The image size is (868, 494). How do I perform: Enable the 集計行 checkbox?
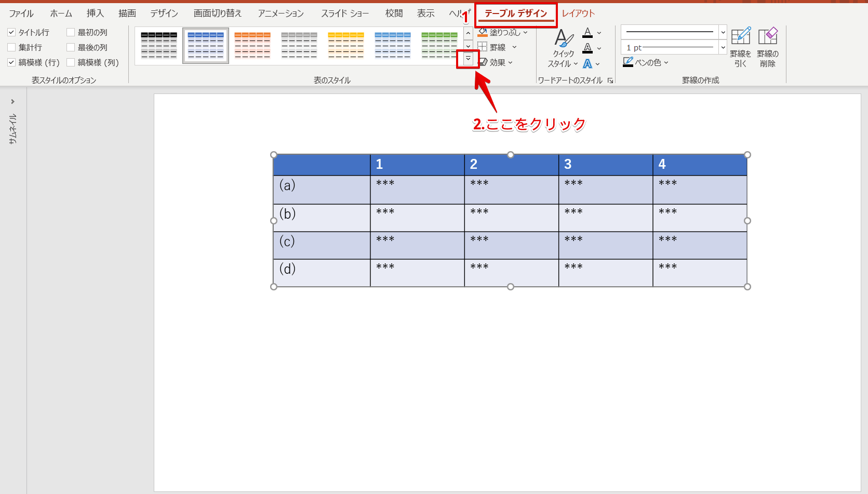[11, 47]
